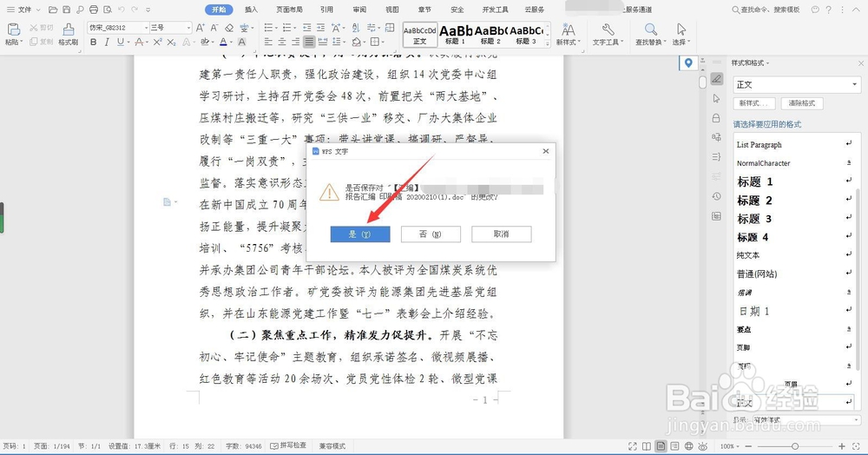Open zoom percentage 100% dropdown
868x455 pixels.
(x=730, y=446)
